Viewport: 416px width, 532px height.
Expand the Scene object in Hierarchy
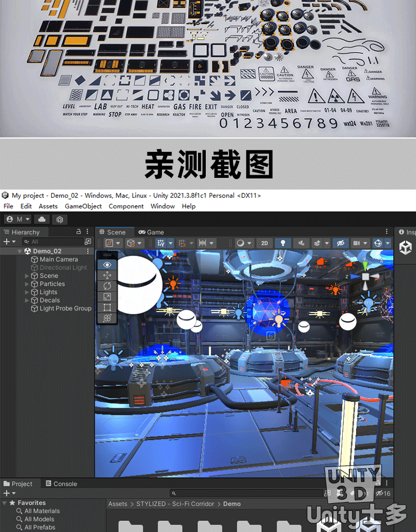[27, 276]
